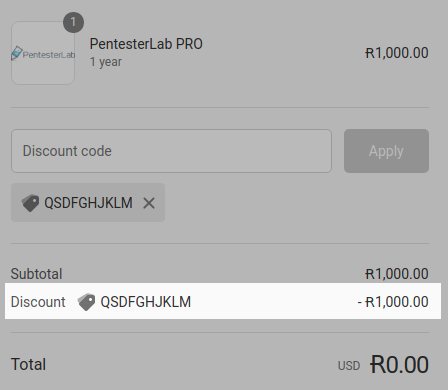Click the quantity badge showing 1

tap(73, 22)
